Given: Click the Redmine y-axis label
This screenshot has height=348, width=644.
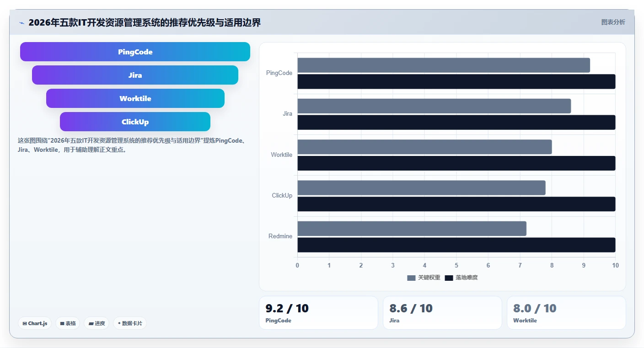Looking at the screenshot, I should (x=280, y=236).
